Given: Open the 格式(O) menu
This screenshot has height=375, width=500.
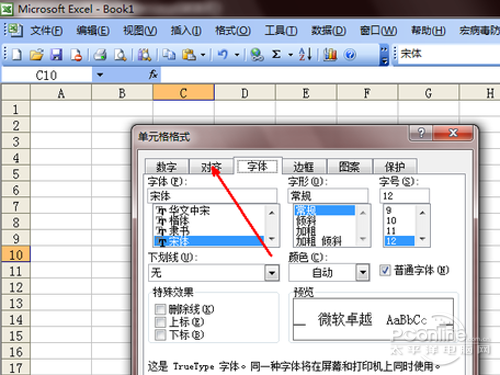Looking at the screenshot, I should [x=232, y=31].
